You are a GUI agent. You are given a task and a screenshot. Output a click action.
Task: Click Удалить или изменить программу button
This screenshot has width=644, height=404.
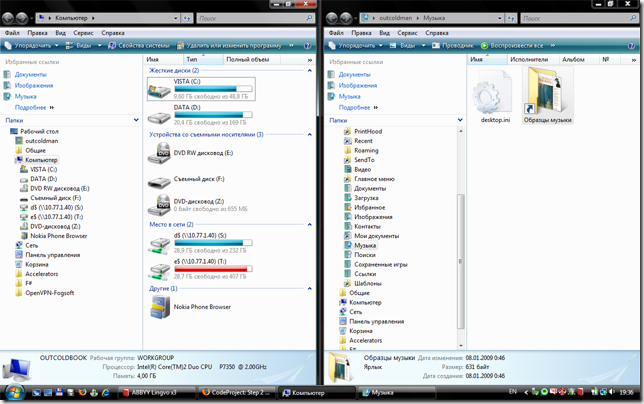[x=229, y=46]
